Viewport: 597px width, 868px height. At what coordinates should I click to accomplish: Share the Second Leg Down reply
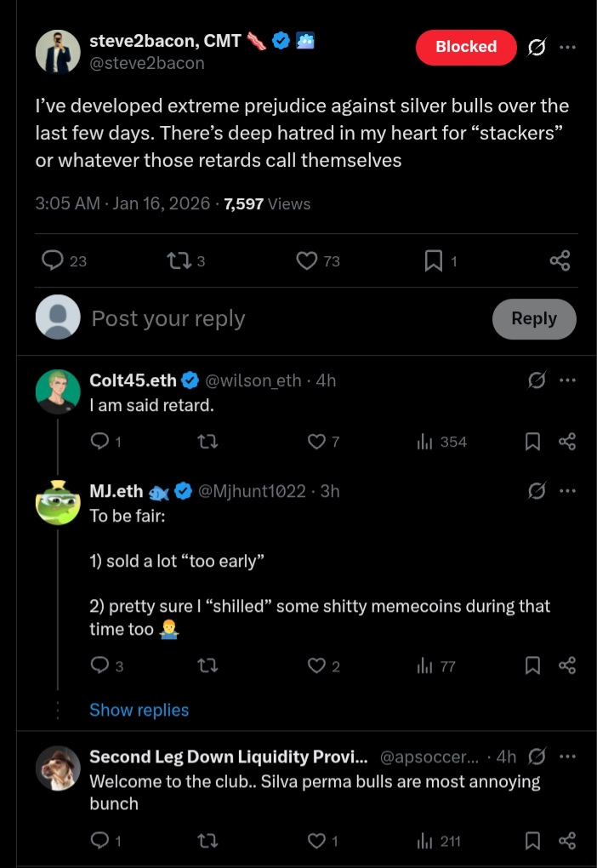point(567,841)
